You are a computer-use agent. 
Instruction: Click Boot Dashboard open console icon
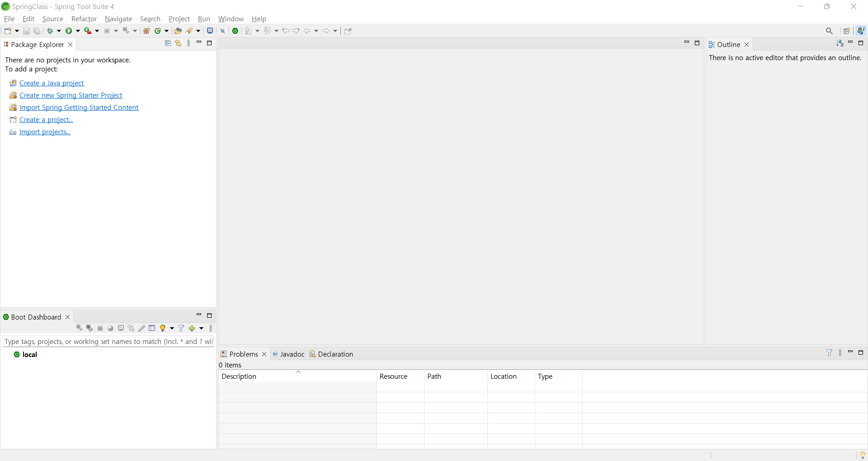(x=121, y=328)
